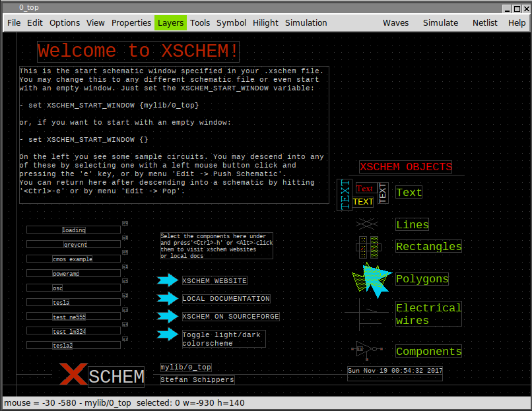Image resolution: width=532 pixels, height=411 pixels.
Task: Click the XSCHEM WEBSITE link label
Action: [x=215, y=280]
